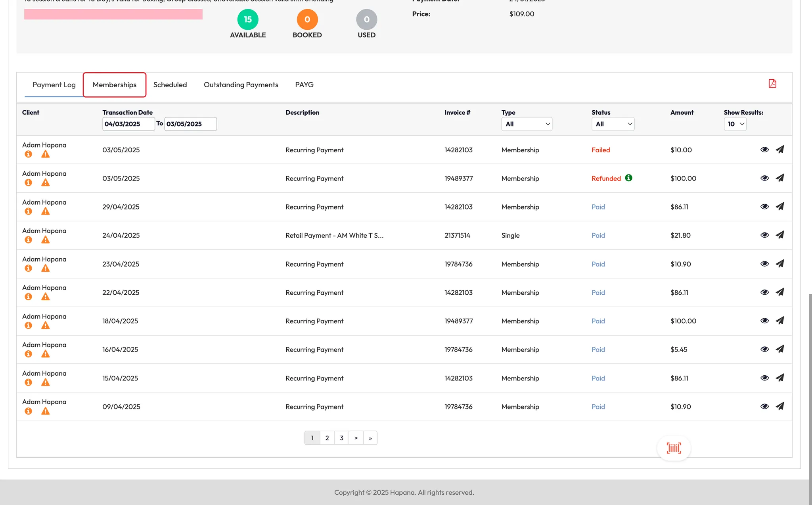Click green info icon beside Refunded status
The image size is (812, 505).
628,178
